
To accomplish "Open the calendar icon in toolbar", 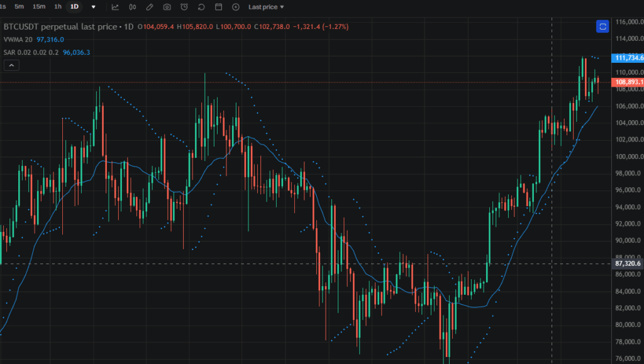I will click(x=217, y=7).
